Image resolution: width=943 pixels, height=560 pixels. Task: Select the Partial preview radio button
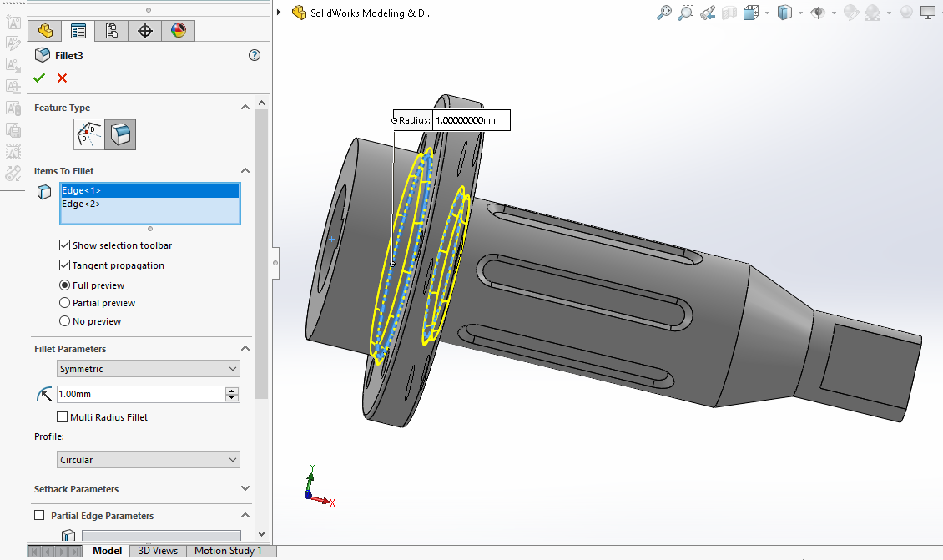tap(64, 303)
